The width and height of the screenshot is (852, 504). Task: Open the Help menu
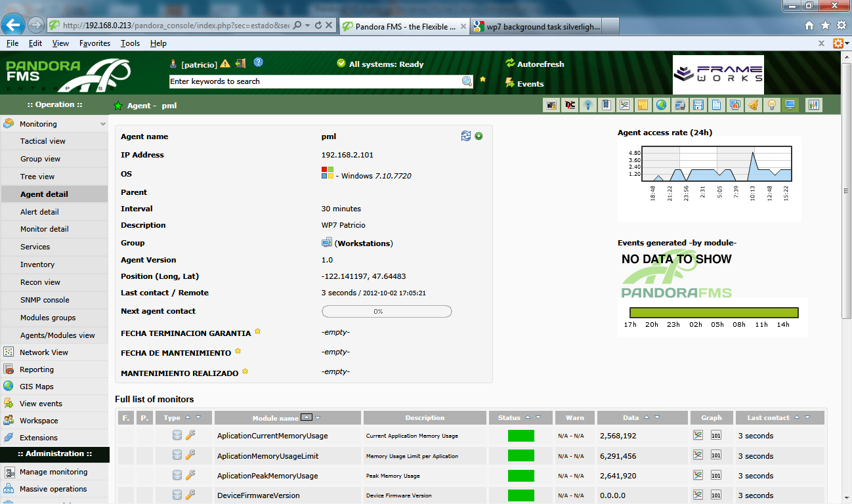click(x=158, y=43)
